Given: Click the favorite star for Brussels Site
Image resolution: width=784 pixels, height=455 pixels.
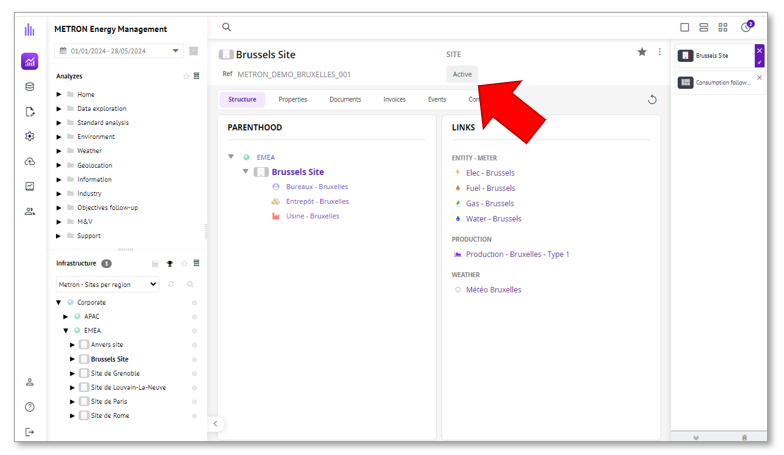Looking at the screenshot, I should 642,52.
